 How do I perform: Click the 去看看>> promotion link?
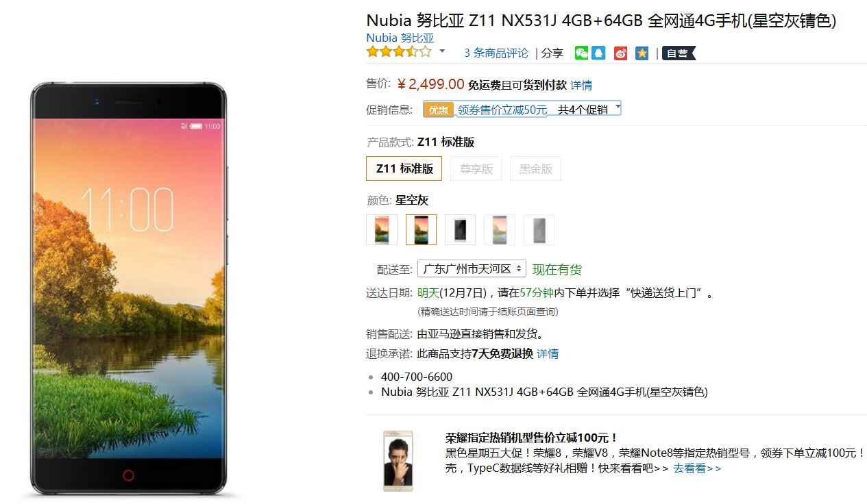point(697,468)
